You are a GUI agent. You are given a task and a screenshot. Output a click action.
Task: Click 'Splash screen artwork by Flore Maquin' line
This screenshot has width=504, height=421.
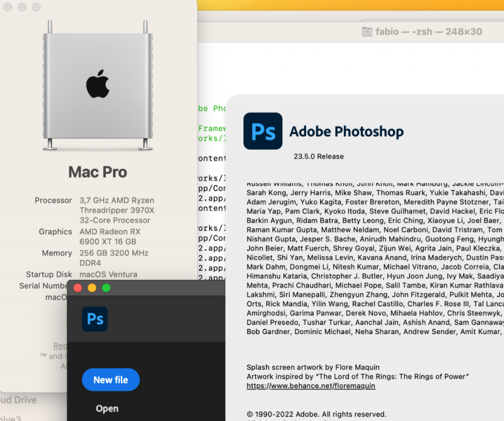(313, 367)
